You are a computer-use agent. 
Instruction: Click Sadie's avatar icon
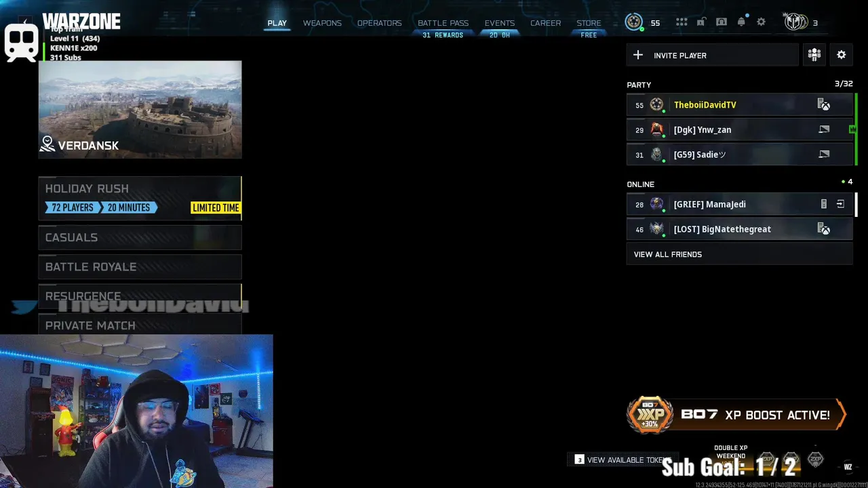coord(656,155)
